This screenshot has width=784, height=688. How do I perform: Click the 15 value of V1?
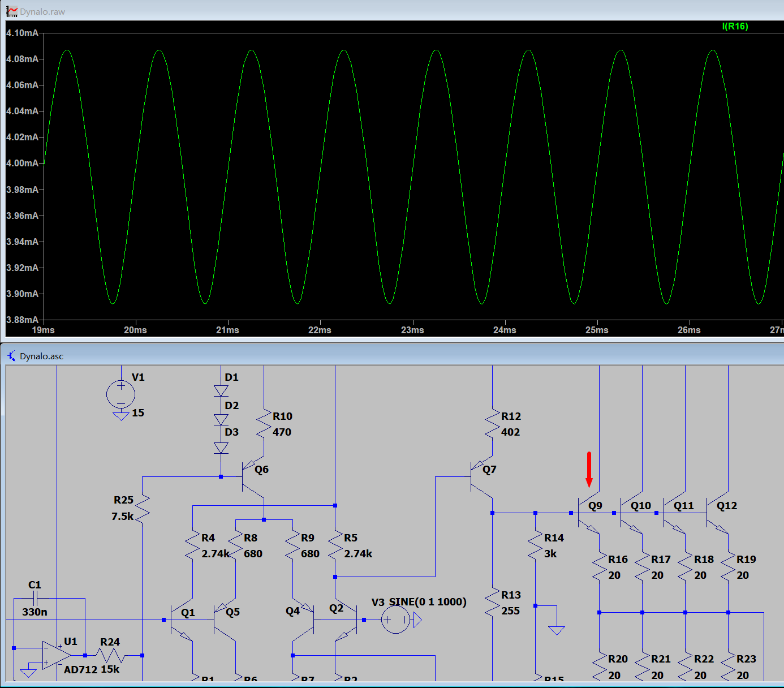[x=138, y=413]
